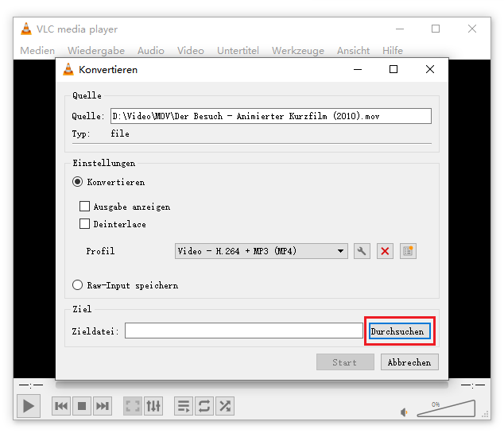
Task: Open the Medien menu
Action: (37, 51)
